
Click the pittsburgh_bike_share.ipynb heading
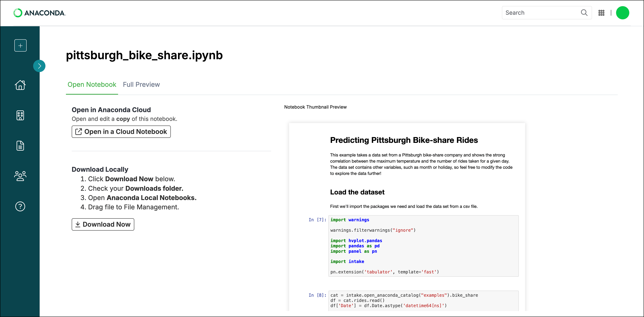point(144,55)
